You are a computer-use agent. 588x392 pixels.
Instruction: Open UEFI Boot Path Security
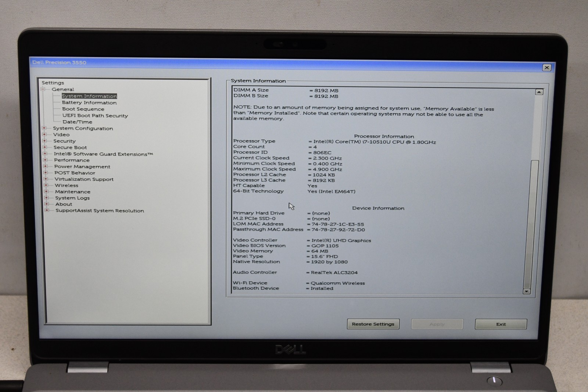pyautogui.click(x=95, y=115)
